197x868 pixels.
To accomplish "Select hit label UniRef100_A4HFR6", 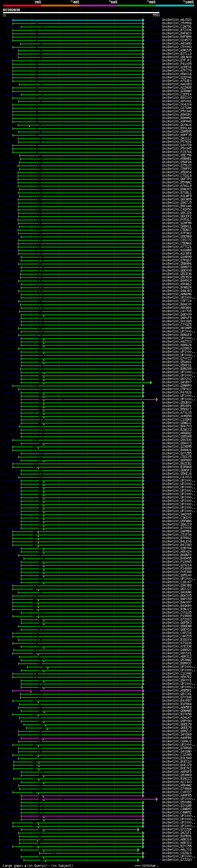I will [177, 738].
